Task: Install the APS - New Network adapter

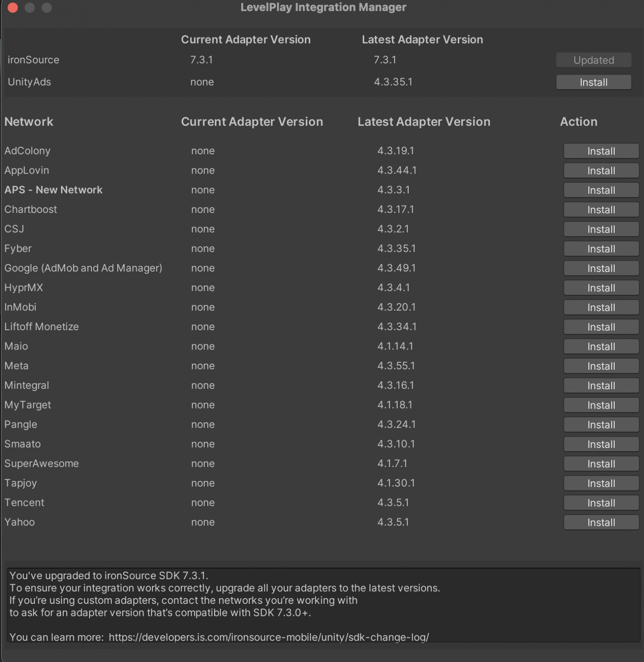Action: point(601,190)
